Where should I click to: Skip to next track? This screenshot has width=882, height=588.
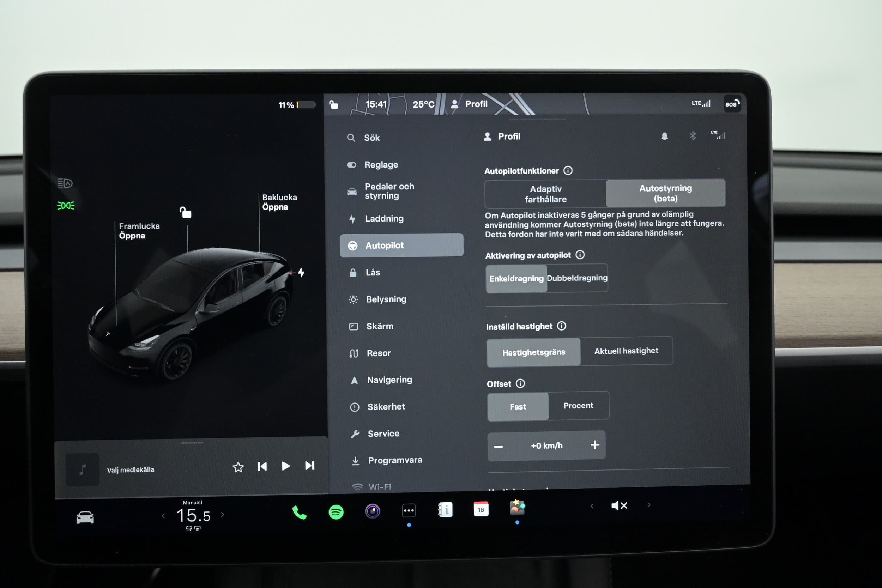point(310,466)
